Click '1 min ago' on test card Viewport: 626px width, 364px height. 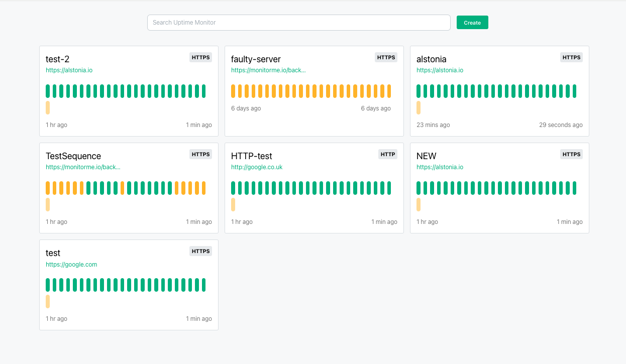click(199, 319)
